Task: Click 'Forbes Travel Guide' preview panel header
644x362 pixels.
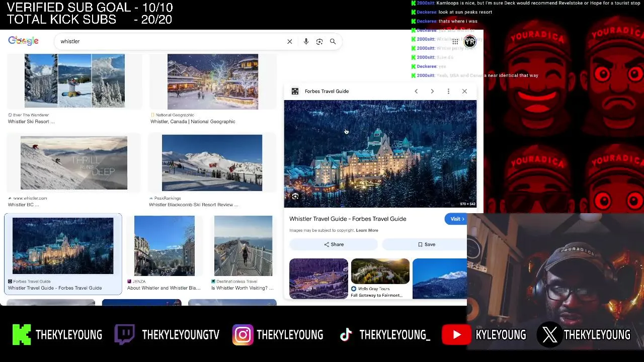Action: 327,91
